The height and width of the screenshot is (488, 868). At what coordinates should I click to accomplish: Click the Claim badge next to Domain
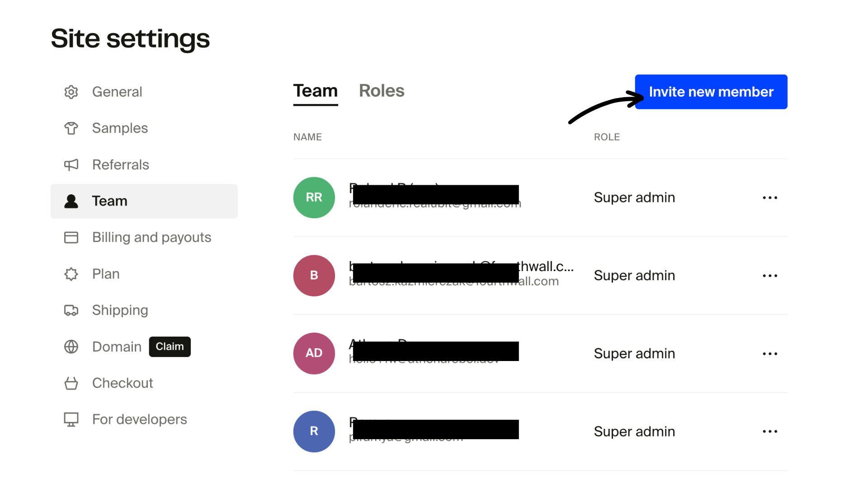[170, 347]
